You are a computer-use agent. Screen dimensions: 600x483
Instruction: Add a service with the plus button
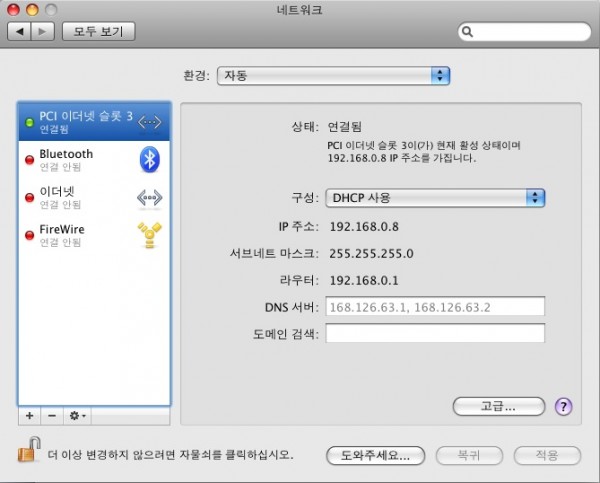coord(29,414)
